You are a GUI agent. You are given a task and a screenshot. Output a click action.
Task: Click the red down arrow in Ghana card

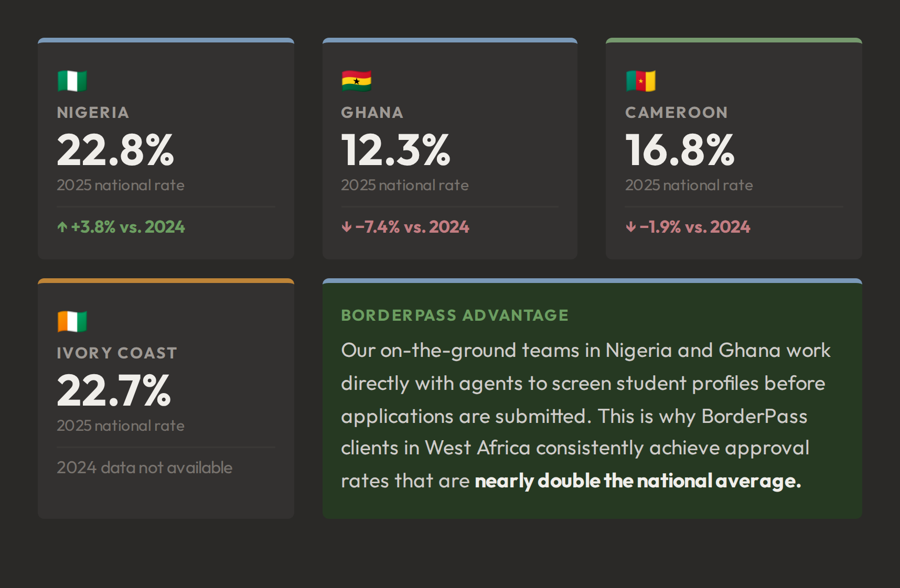[x=347, y=227]
